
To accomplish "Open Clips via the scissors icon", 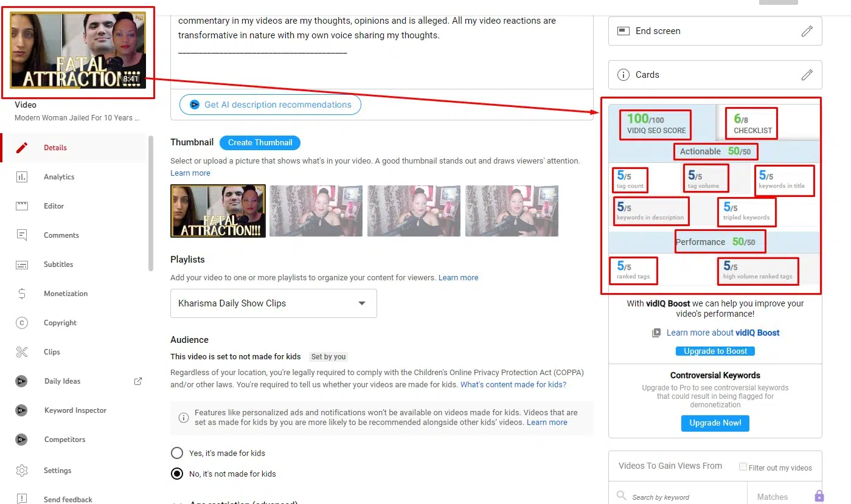I will pyautogui.click(x=22, y=352).
